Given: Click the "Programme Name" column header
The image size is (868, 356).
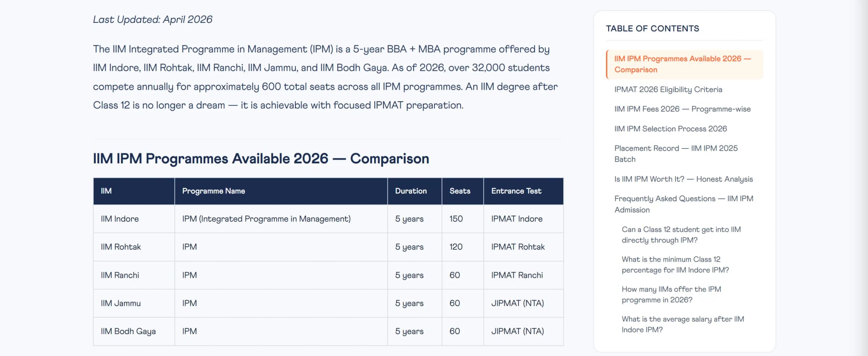Looking at the screenshot, I should pyautogui.click(x=281, y=191).
